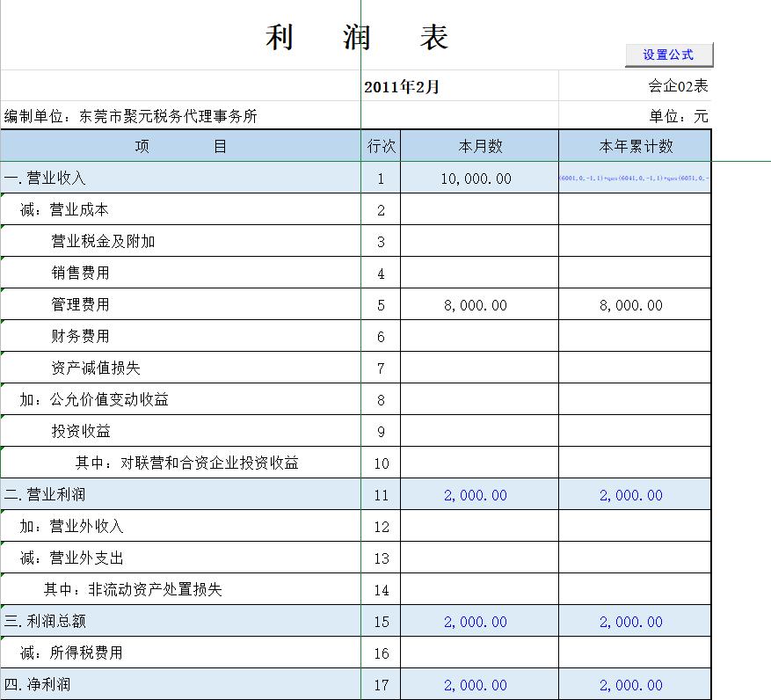Select the 本月数 cell of 营业收入 showing 10,000.00
This screenshot has width=771, height=700.
478,177
